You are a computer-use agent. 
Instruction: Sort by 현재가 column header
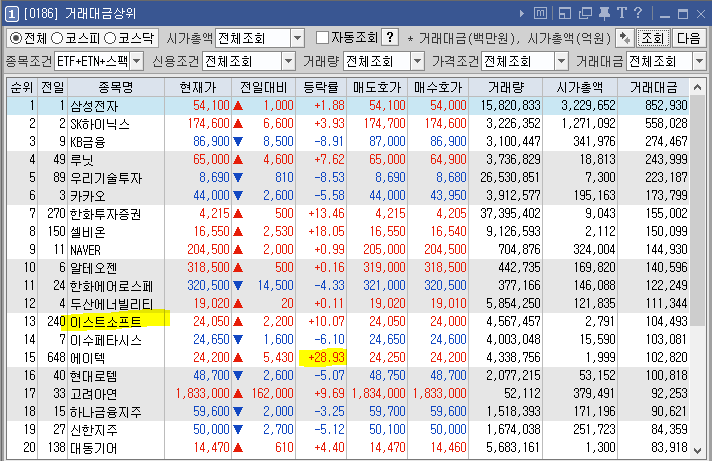198,87
